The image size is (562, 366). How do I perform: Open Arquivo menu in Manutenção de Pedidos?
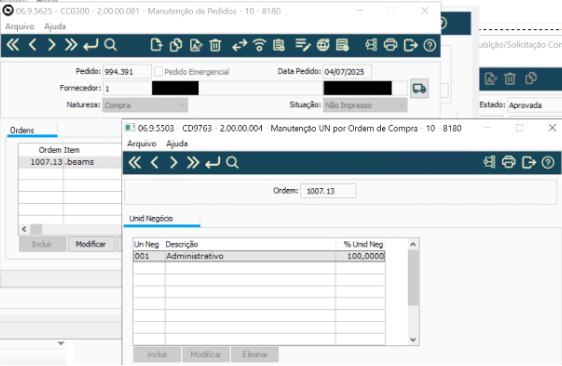20,26
